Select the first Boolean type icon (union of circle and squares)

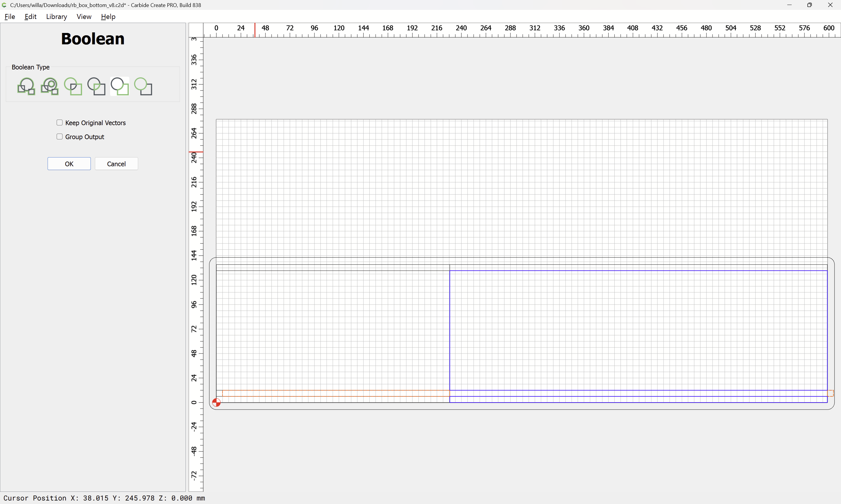pos(26,86)
